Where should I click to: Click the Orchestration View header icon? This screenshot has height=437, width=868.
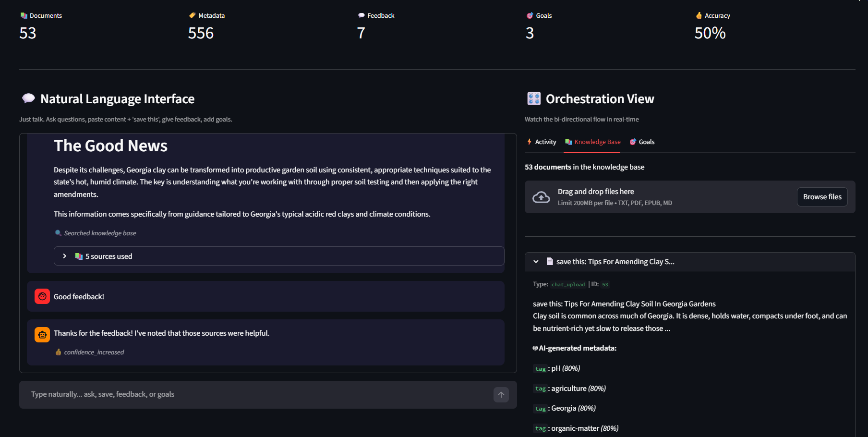click(x=533, y=98)
